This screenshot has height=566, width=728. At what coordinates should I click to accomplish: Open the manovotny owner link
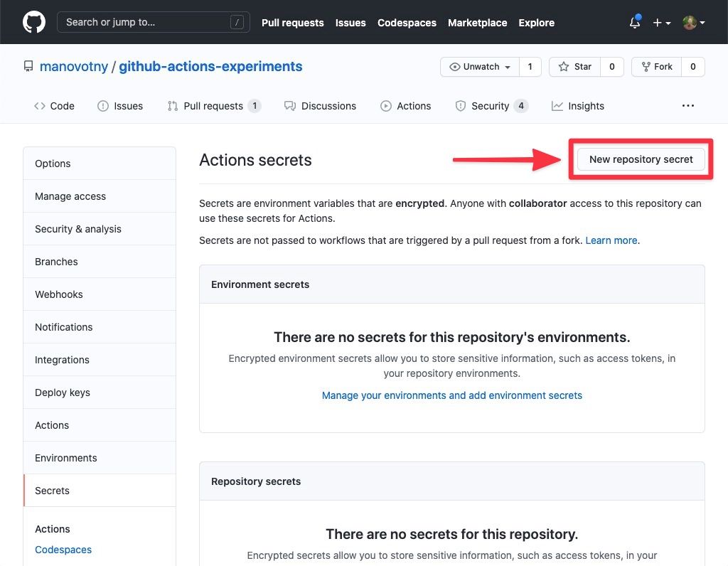pos(74,66)
